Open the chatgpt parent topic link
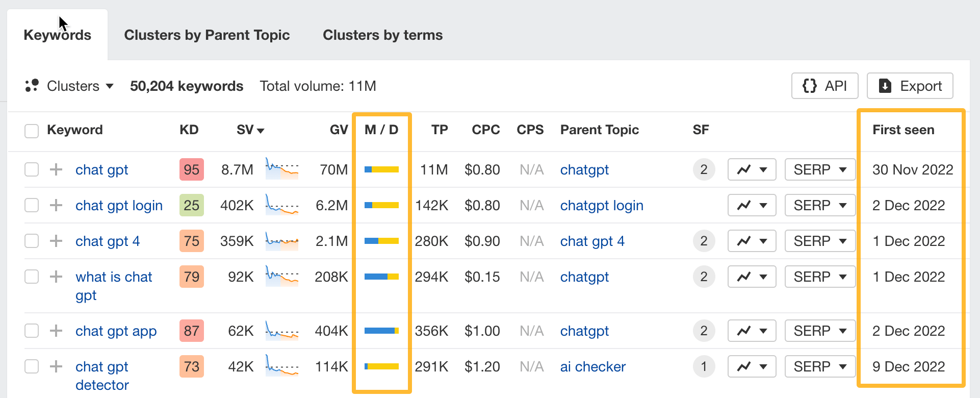 pos(584,169)
